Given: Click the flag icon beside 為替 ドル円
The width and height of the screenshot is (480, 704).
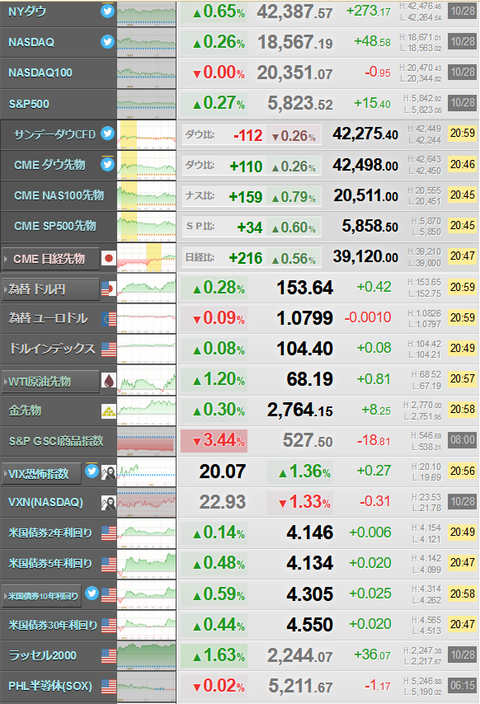Looking at the screenshot, I should [108, 289].
